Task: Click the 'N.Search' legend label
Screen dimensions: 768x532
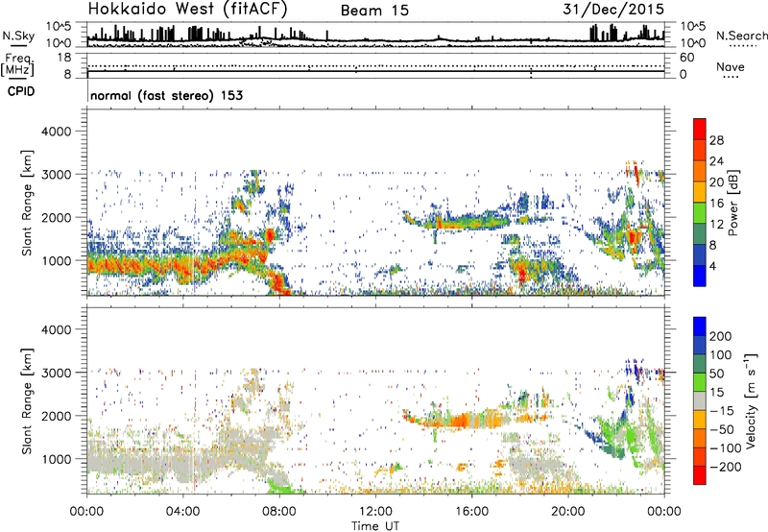Action: (741, 36)
